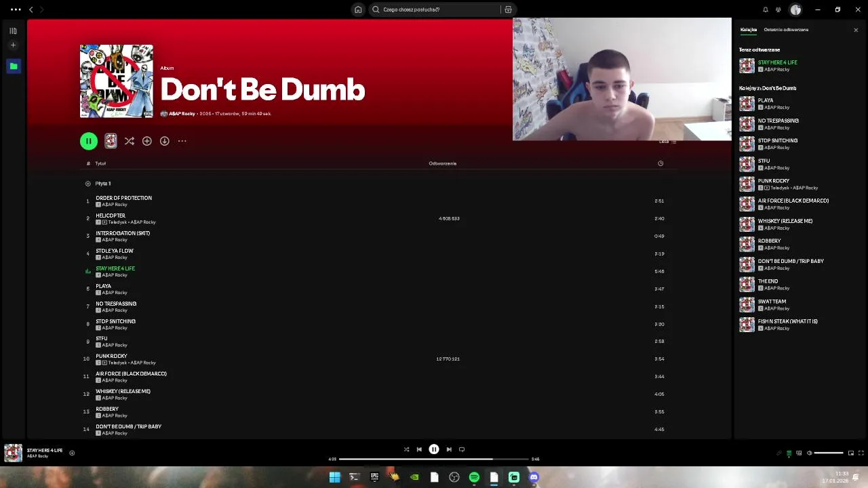The image size is (868, 488).
Task: Go back with the left arrow
Action: coord(31,9)
